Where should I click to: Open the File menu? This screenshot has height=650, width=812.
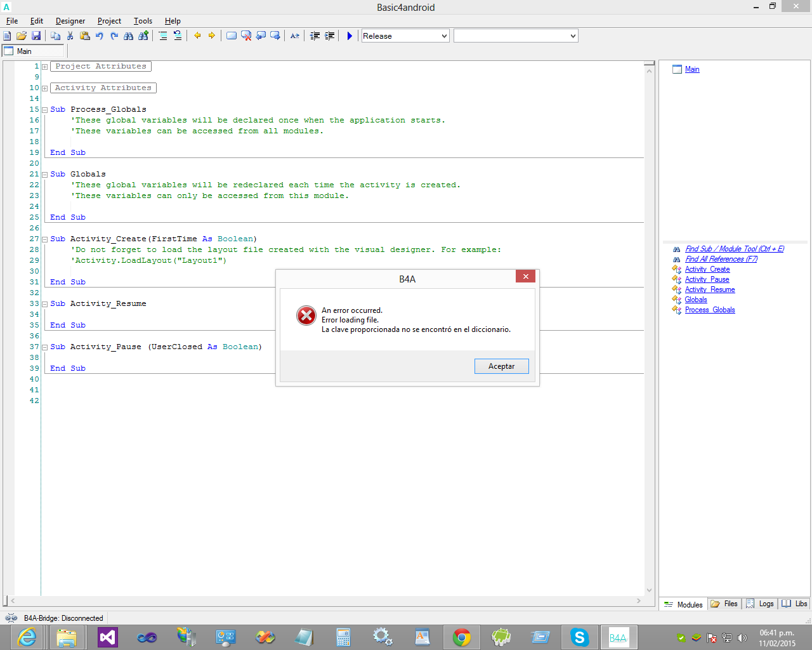12,21
